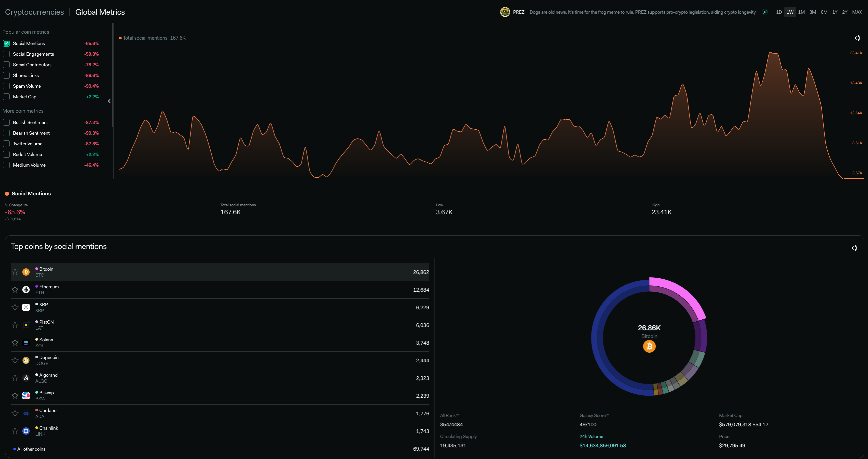The height and width of the screenshot is (459, 868).
Task: Enable the Market Cap metric checkbox
Action: tap(6, 97)
